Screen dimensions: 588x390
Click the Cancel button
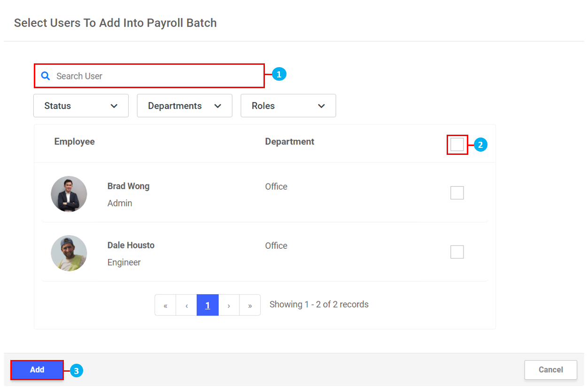(x=550, y=370)
